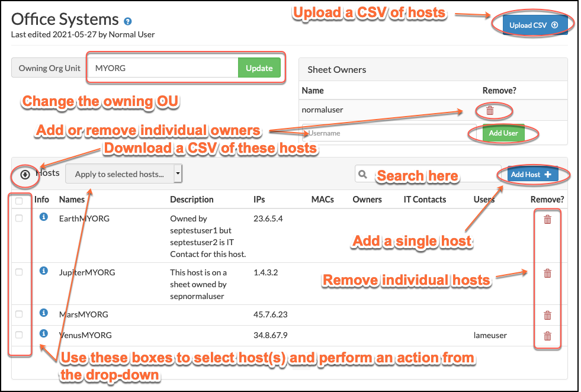
Task: Open info icon for EarthMYORG host
Action: coord(44,217)
